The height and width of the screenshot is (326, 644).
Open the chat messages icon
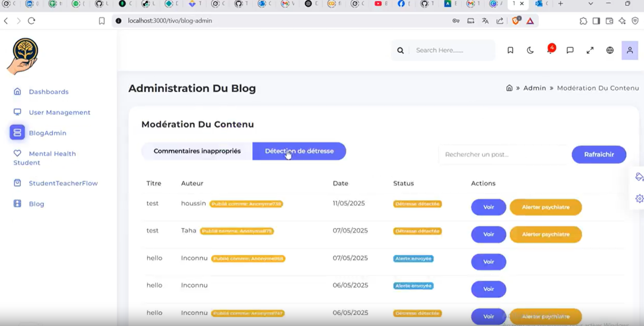click(x=570, y=50)
